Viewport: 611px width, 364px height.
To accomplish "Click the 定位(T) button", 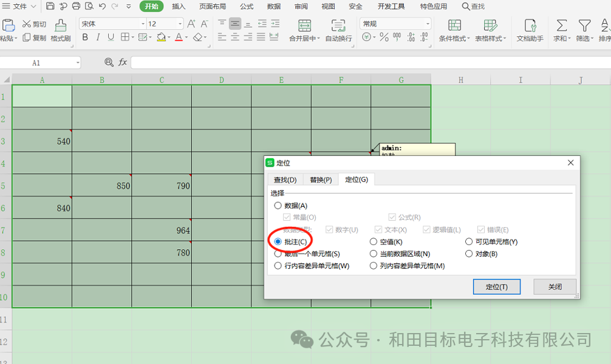I will 497,287.
